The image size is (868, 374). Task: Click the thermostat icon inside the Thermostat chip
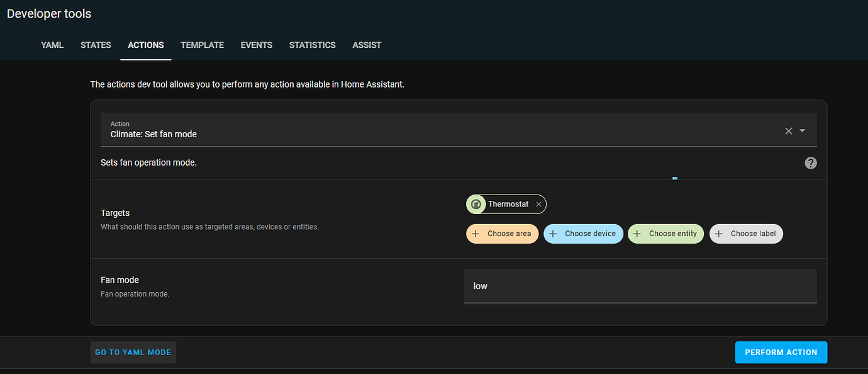coord(476,204)
